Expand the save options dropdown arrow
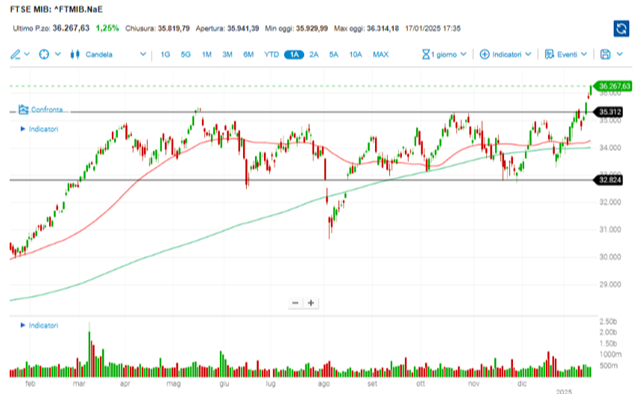The width and height of the screenshot is (636, 394). [619, 54]
